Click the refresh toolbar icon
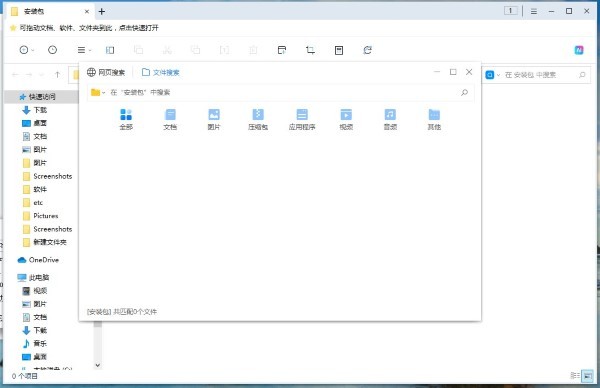The image size is (600, 388). pos(367,50)
